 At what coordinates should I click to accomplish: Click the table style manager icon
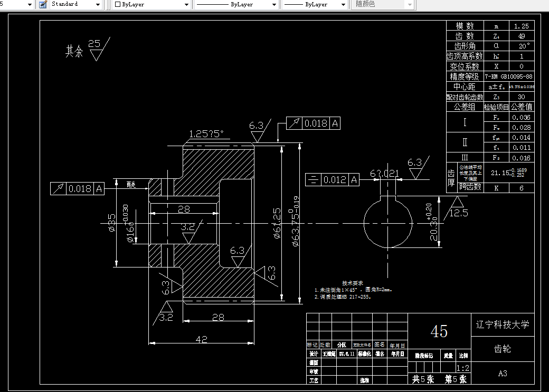43,4
